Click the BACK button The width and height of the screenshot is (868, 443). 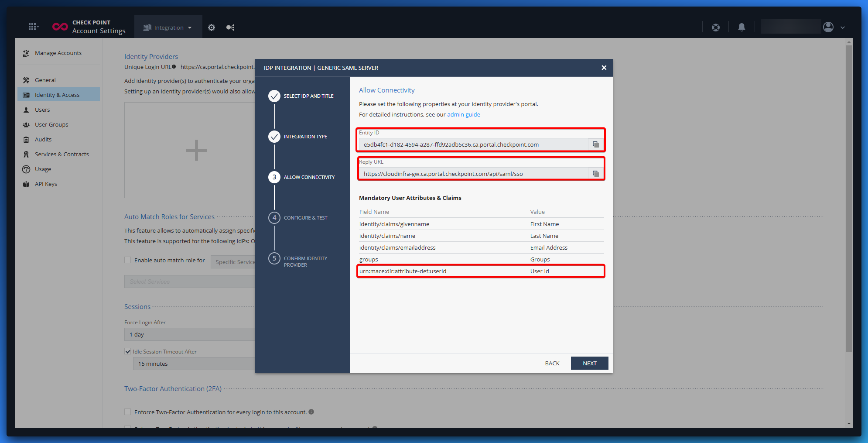[552, 363]
